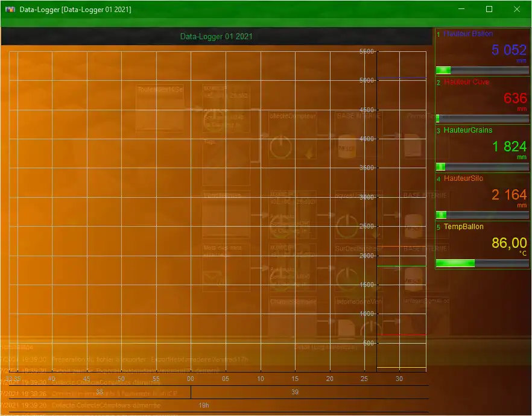This screenshot has height=416, width=532.
Task: Click the minute 39 segment on timeline
Action: 295,392
